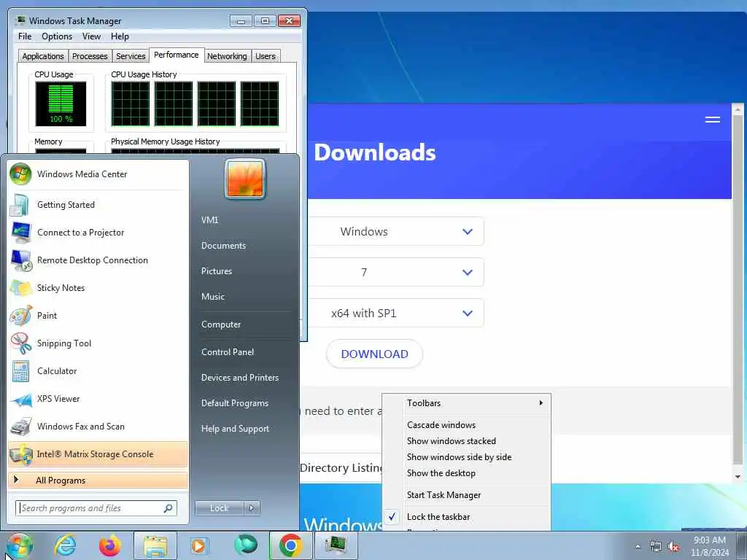Open Devices and Printers

coord(239,378)
